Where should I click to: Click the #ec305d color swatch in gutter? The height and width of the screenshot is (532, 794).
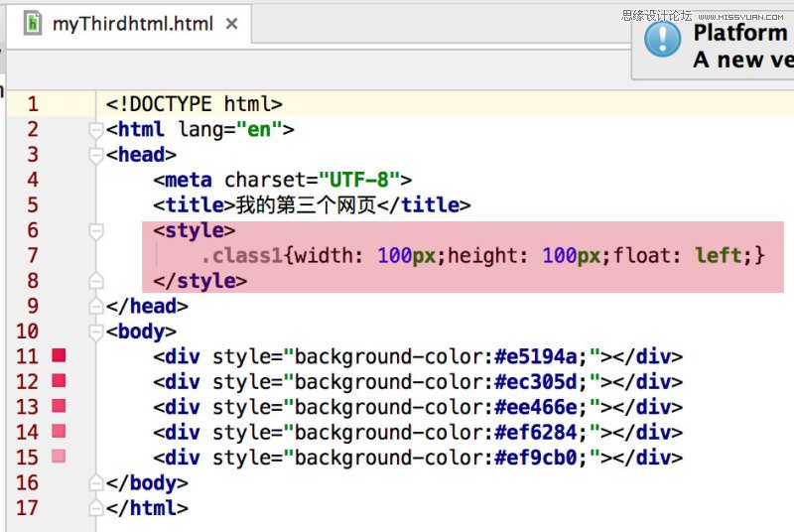60,380
